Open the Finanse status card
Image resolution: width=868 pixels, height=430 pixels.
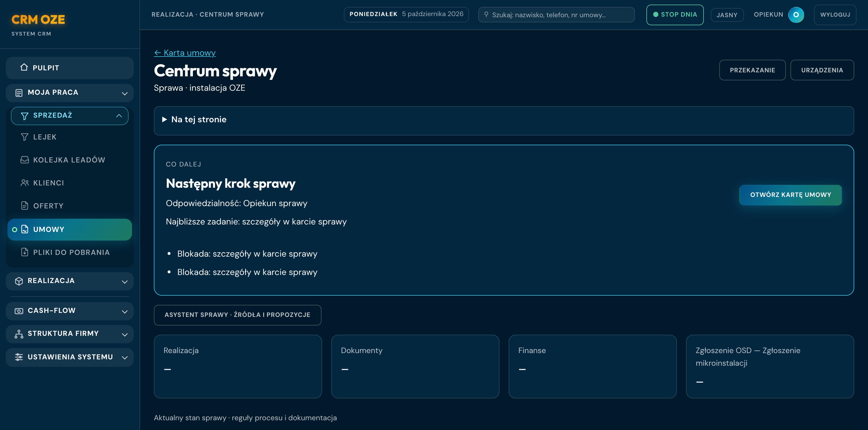[x=592, y=366]
